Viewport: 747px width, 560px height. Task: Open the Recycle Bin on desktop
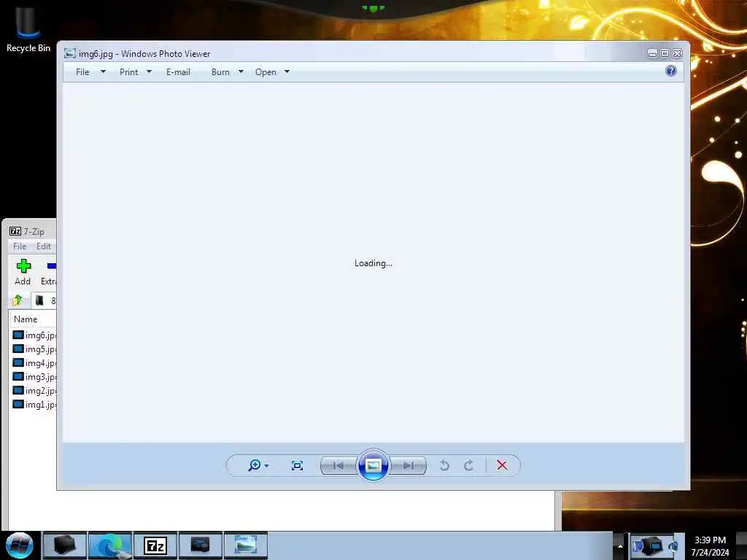(x=28, y=29)
